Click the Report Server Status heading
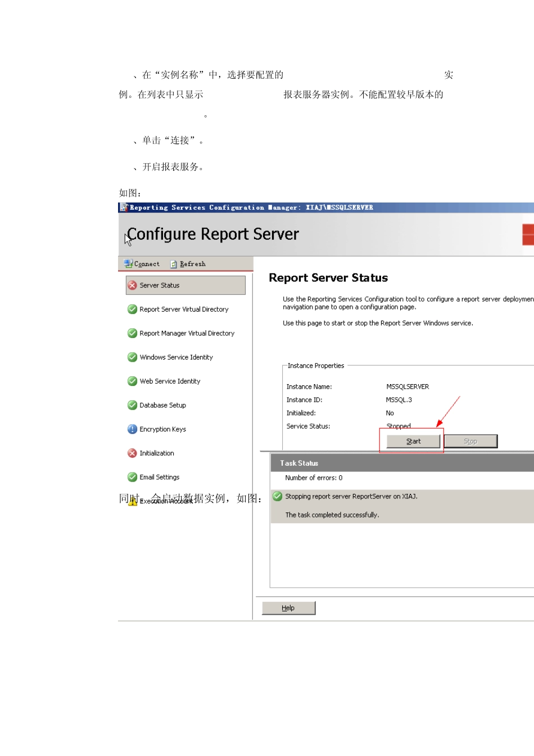This screenshot has height=756, width=534. coord(328,278)
